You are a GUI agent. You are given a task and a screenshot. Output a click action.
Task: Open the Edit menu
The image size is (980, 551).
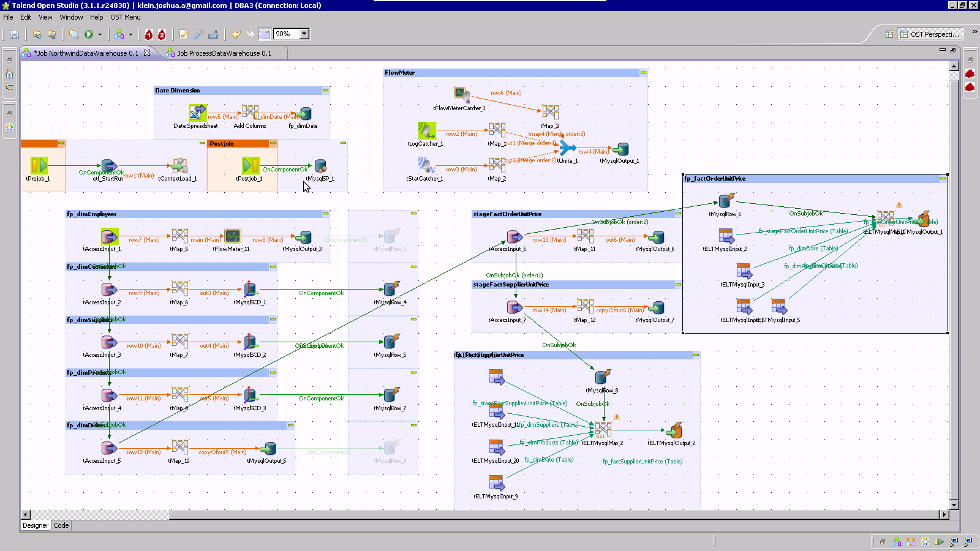26,17
